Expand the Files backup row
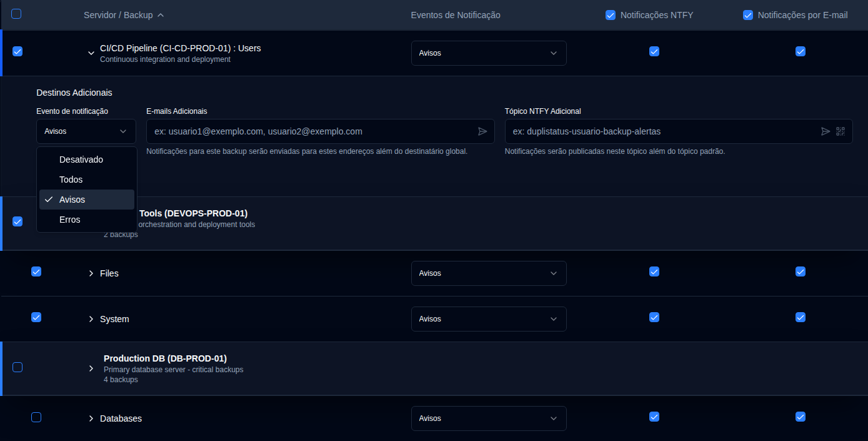Screen dimensions: 868x441 pos(91,273)
